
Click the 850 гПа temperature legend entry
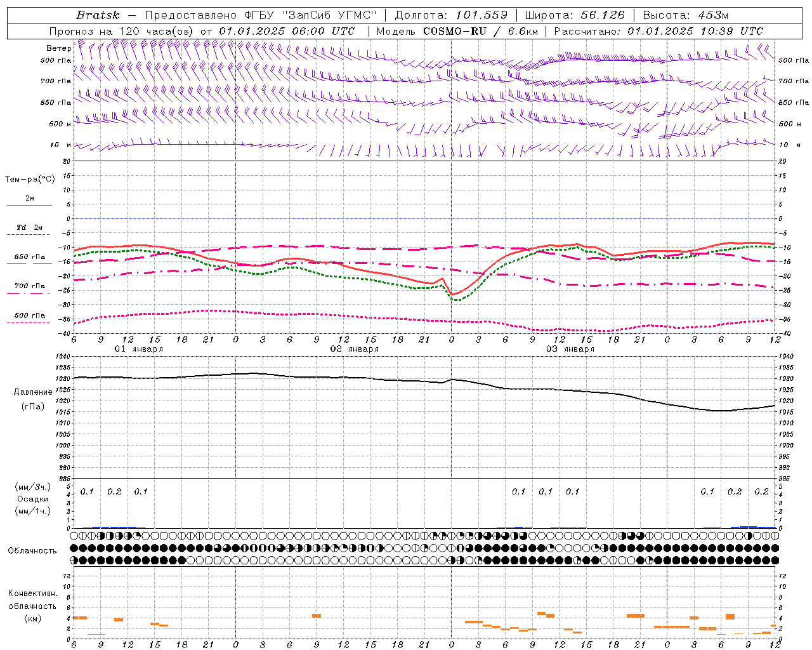tap(29, 257)
